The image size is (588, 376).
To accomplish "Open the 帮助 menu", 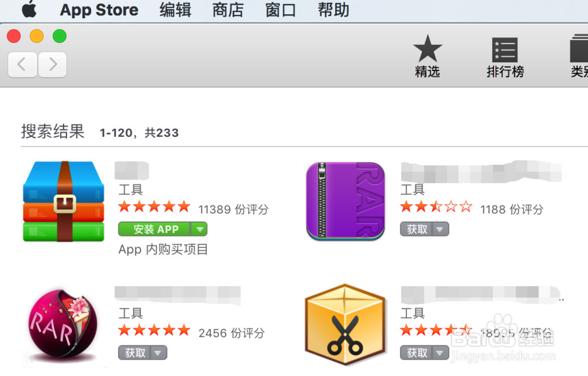I will pos(333,10).
